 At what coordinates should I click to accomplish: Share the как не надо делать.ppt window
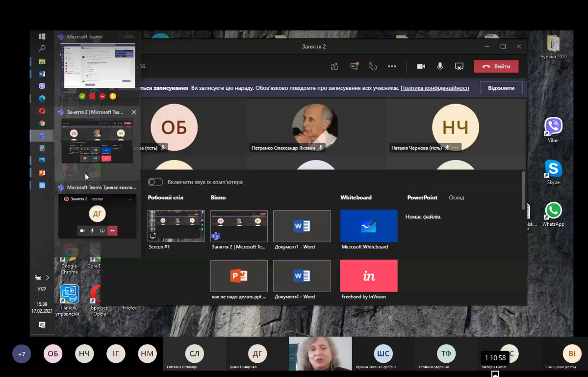[239, 275]
